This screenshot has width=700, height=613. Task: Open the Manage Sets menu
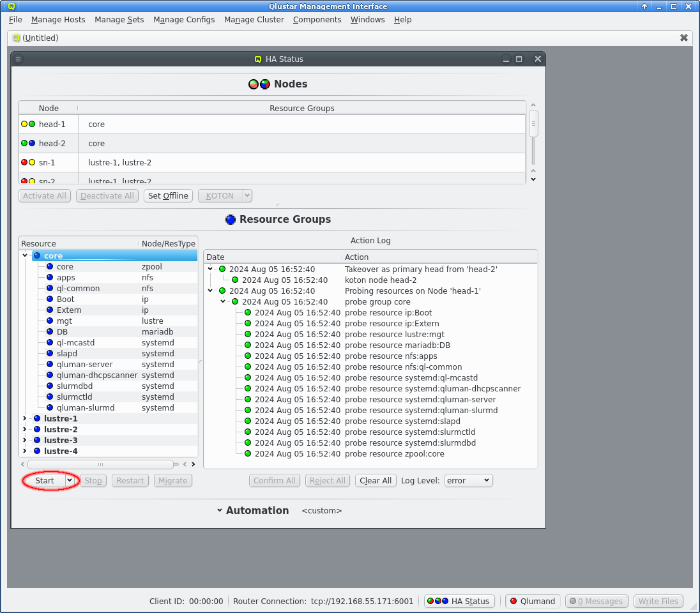pos(119,20)
